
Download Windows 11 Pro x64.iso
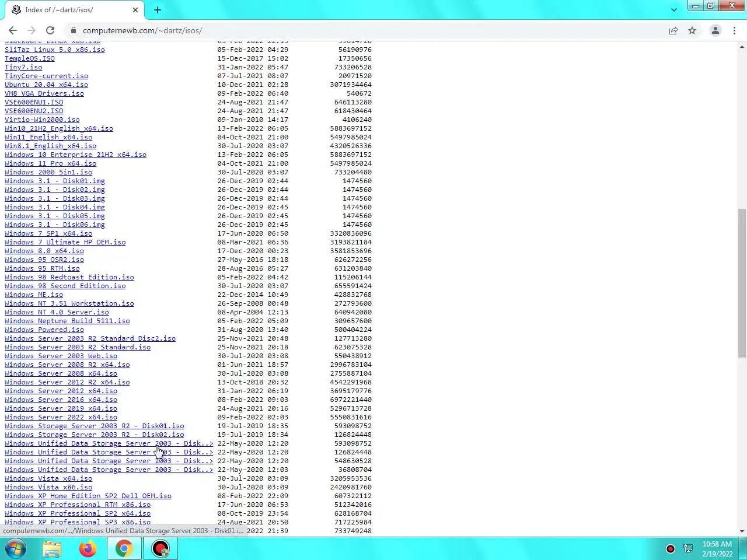[51, 163]
